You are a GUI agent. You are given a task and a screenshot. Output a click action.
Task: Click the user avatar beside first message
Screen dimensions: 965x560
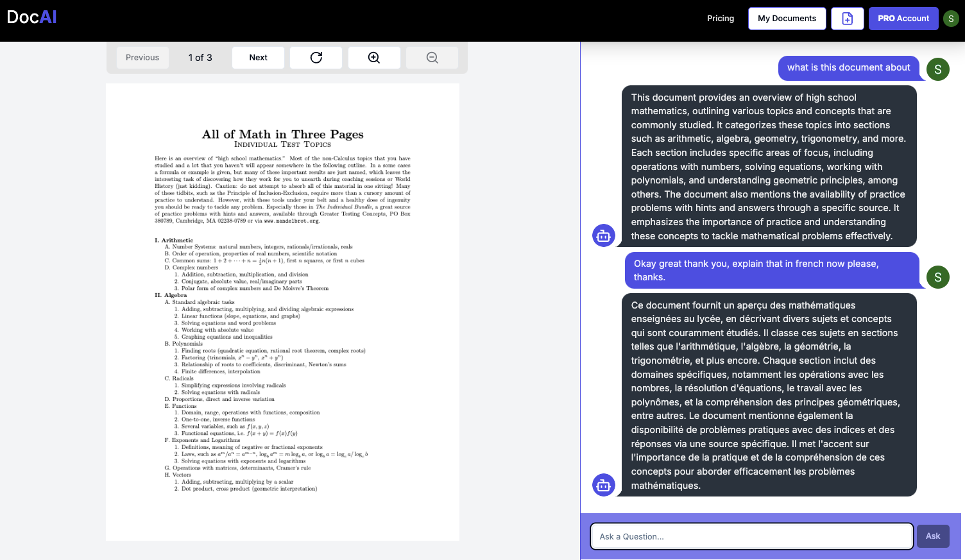pyautogui.click(x=937, y=69)
